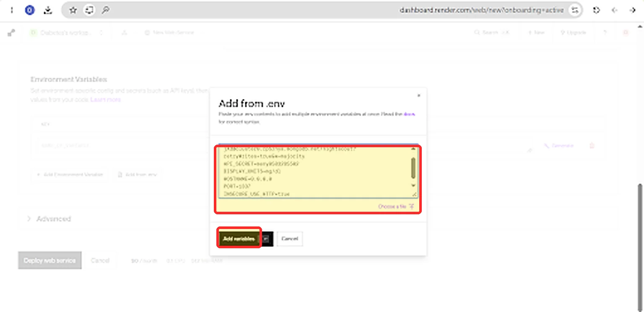The width and height of the screenshot is (644, 312).
Task: Click Choose a file below the textarea
Action: tap(396, 206)
